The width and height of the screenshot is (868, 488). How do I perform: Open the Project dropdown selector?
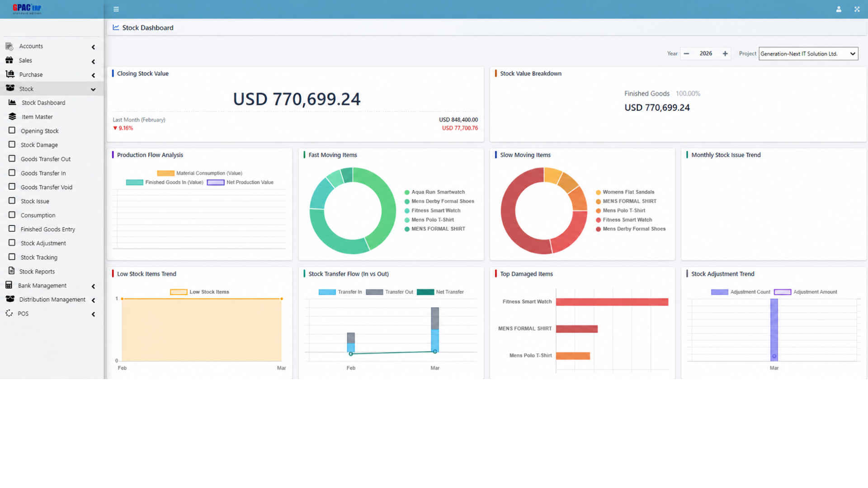(x=808, y=53)
